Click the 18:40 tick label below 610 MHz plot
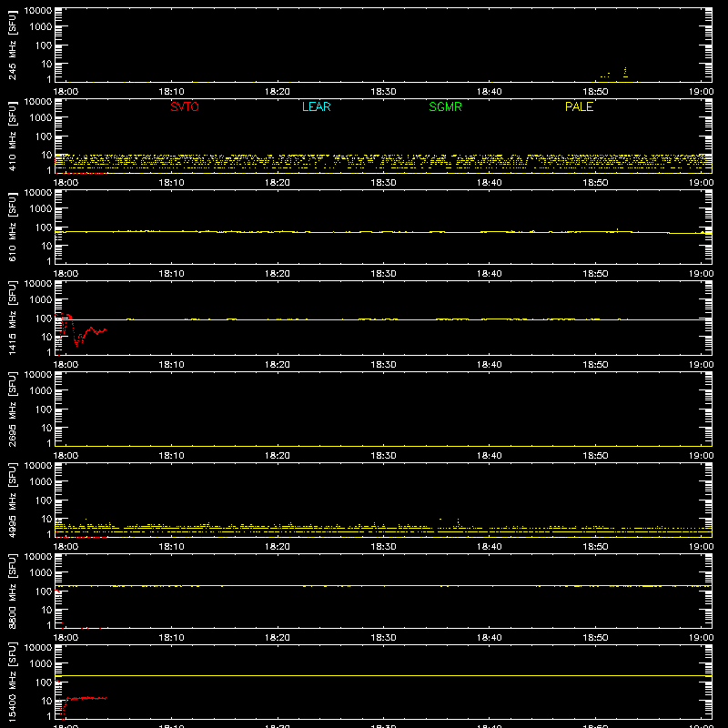This screenshot has width=728, height=728. (489, 274)
